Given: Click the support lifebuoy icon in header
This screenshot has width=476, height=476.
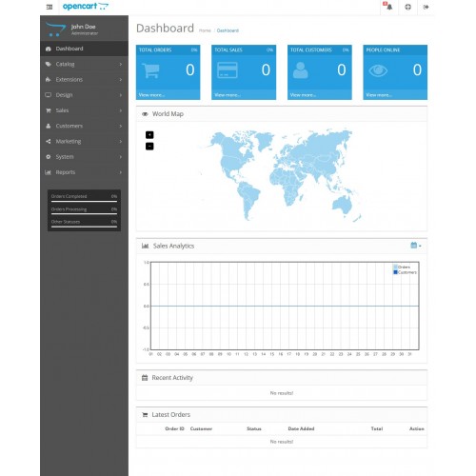Looking at the screenshot, I should 407,7.
